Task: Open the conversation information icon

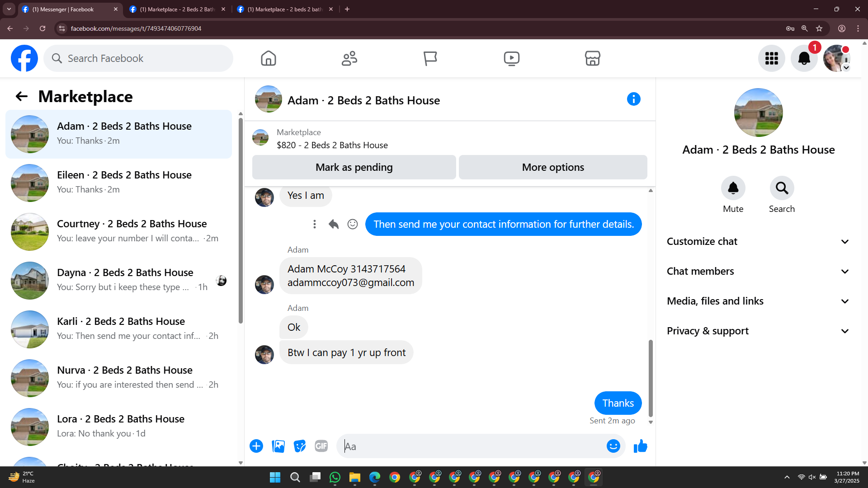Action: (634, 99)
